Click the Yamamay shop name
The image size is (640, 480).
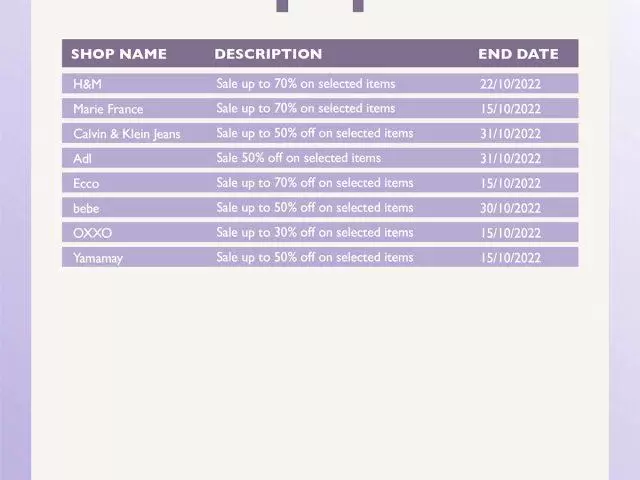click(98, 258)
